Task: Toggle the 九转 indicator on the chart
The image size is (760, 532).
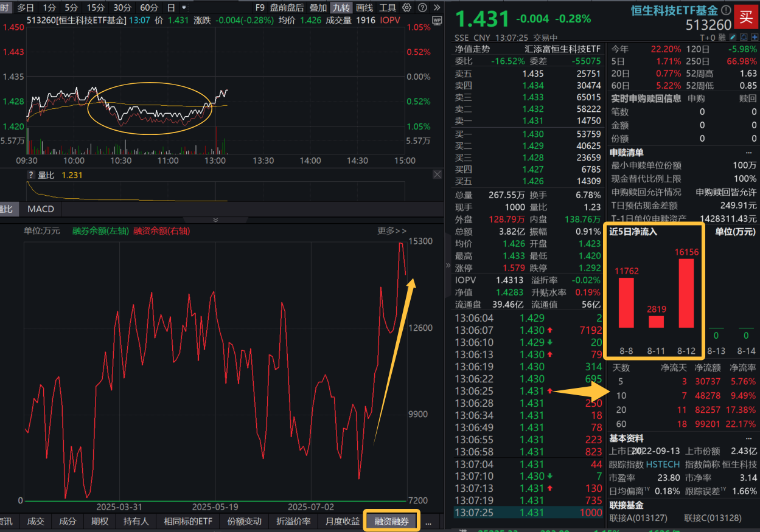Action: tap(342, 9)
